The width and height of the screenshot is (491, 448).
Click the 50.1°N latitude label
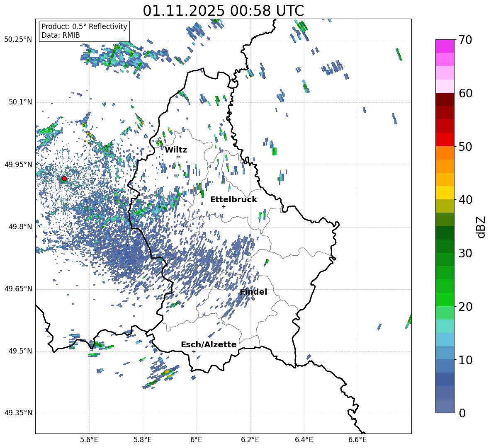20,102
